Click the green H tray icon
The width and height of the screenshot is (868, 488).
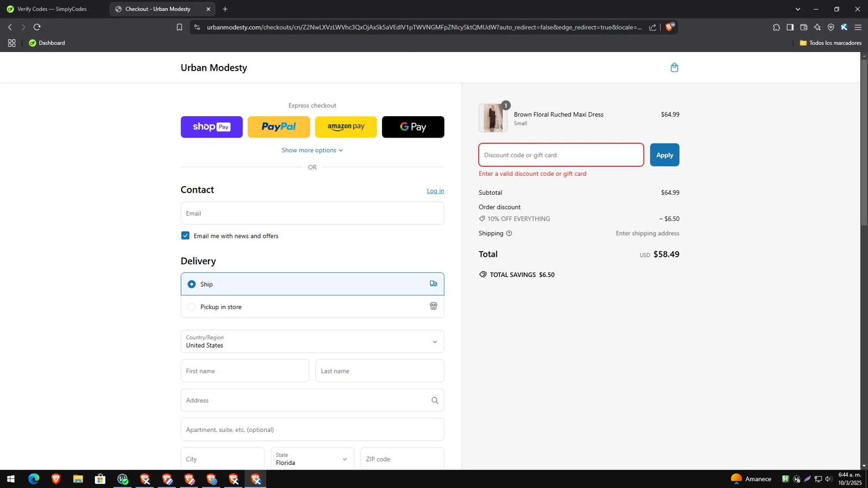785,479
